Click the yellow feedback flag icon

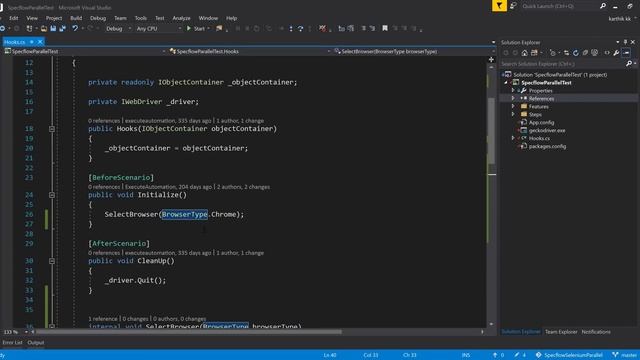coord(499,6)
